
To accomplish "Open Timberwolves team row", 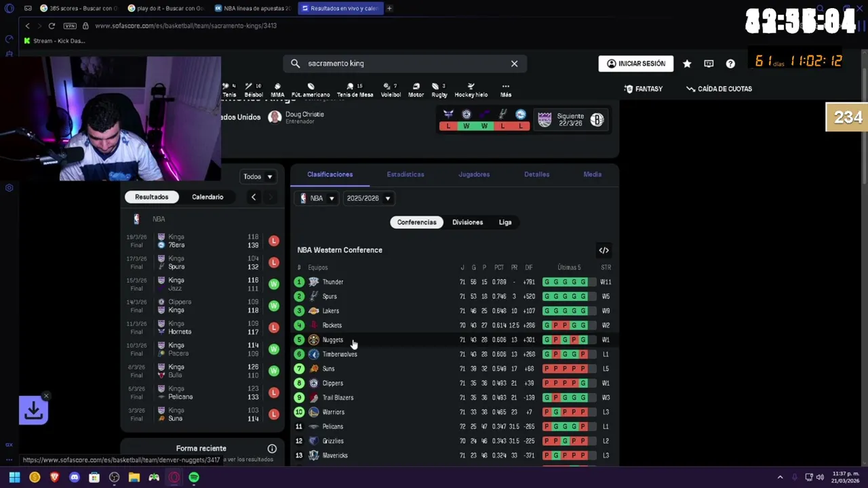I will 453,354.
